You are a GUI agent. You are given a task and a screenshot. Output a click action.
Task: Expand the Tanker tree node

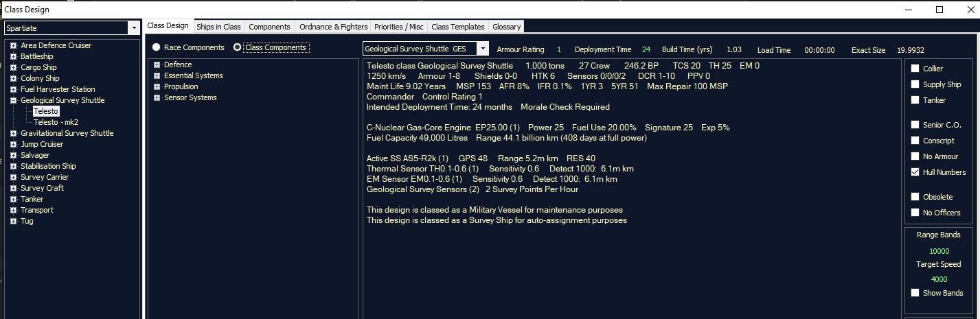click(x=13, y=199)
